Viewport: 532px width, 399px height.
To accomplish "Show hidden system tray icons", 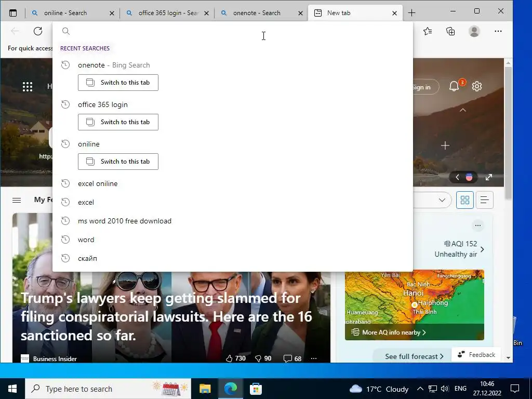I will click(x=420, y=389).
